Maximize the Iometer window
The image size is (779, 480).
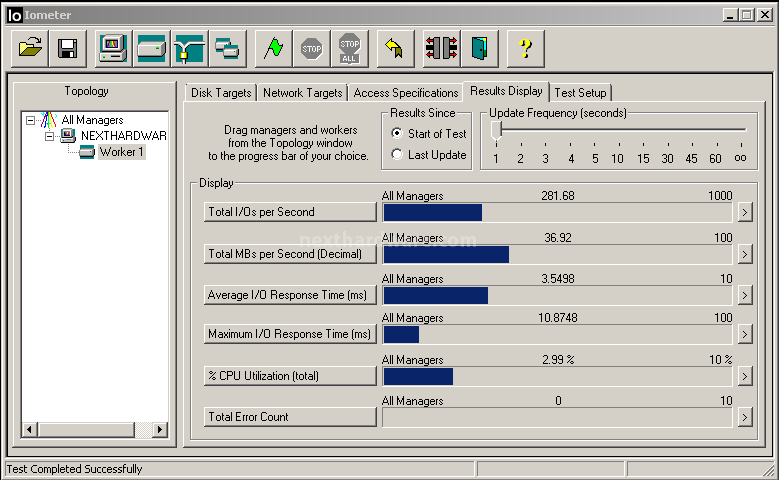coord(747,15)
